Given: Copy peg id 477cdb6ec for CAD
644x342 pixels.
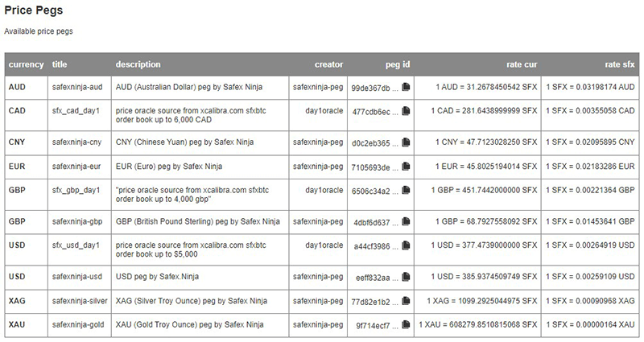Looking at the screenshot, I should click(x=406, y=111).
